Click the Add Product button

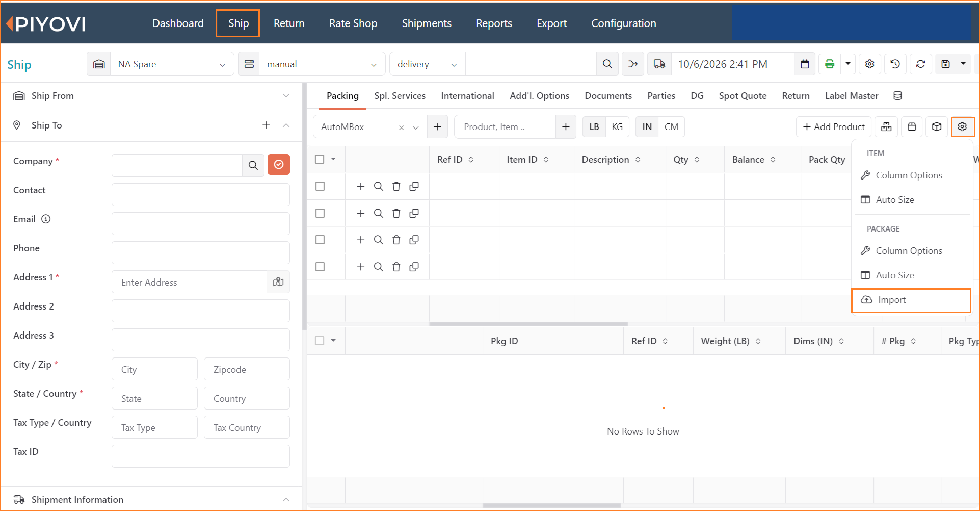834,126
